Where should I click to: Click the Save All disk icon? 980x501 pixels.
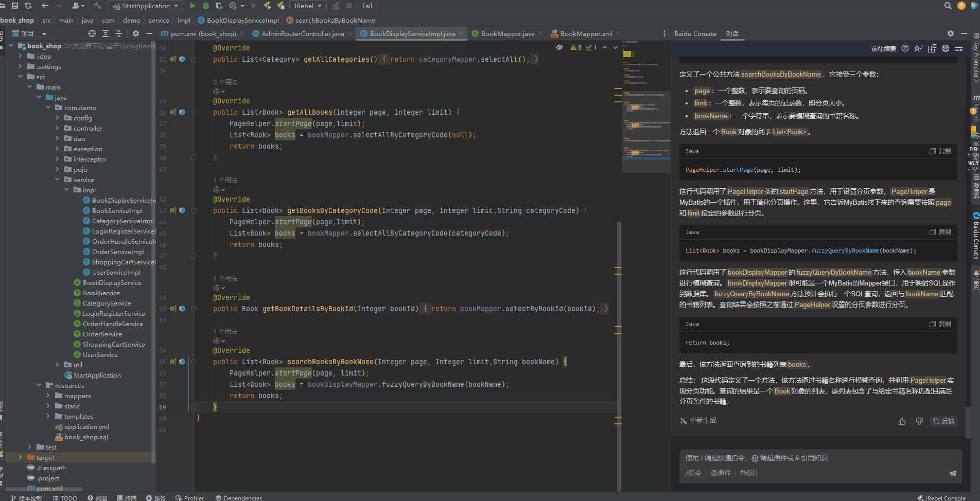point(15,6)
